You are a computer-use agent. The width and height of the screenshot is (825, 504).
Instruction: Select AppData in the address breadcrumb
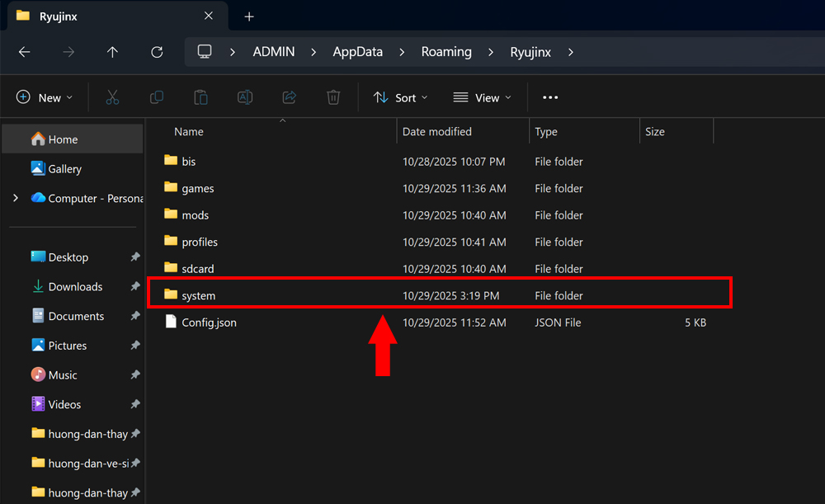[357, 52]
